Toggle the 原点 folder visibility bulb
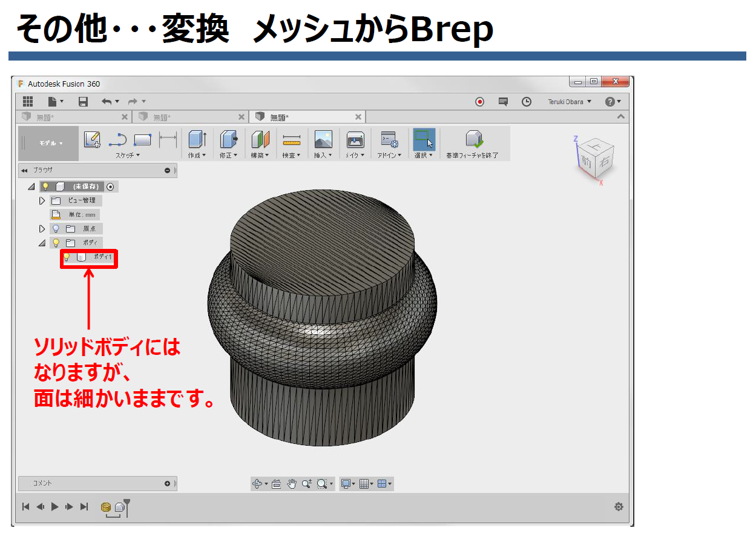Viewport: 756px width, 542px height. click(x=56, y=229)
